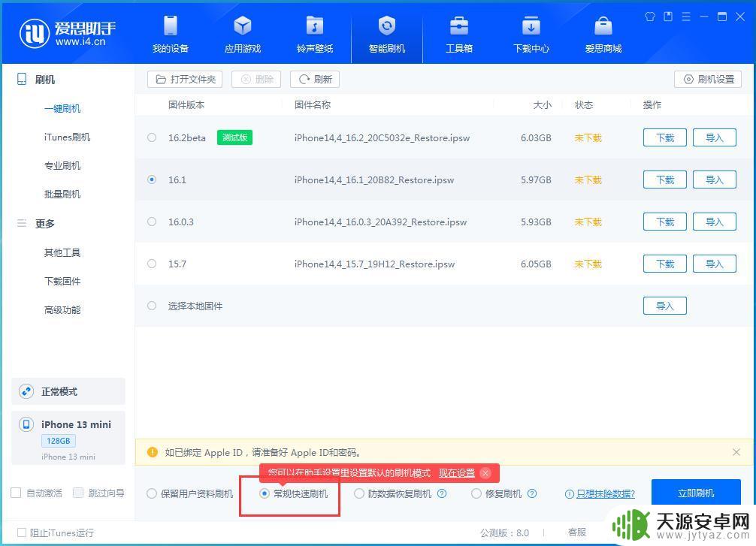Download the 16.0.3 firmware
Image resolution: width=756 pixels, height=546 pixels.
point(665,222)
